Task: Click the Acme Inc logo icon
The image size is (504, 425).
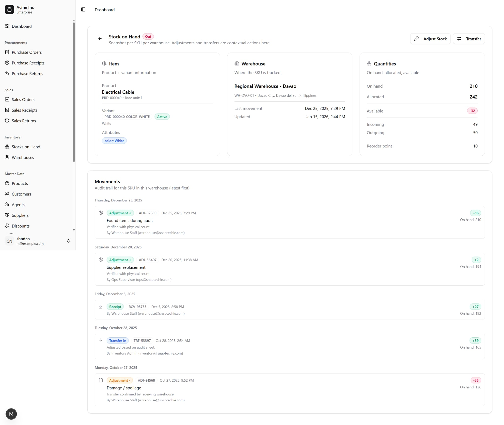Action: click(x=9, y=10)
